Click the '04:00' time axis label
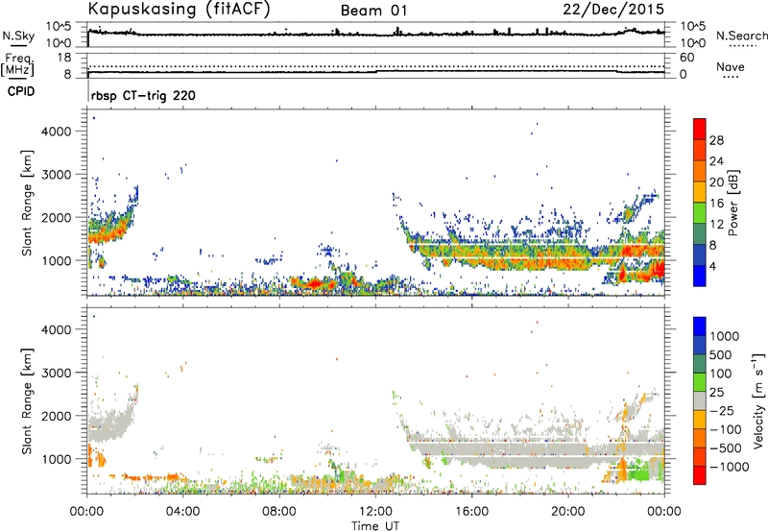The width and height of the screenshot is (768, 532). (182, 512)
